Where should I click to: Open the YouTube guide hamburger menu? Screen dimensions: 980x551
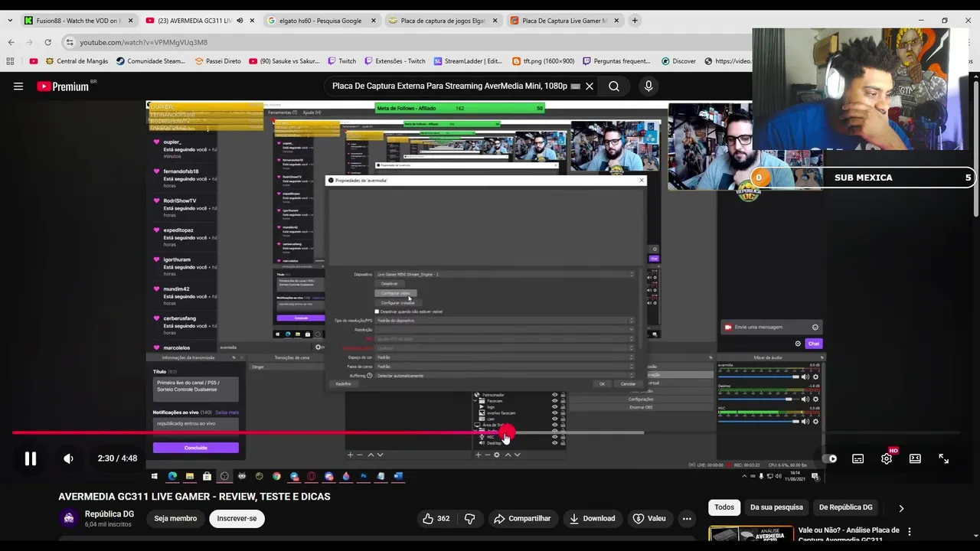pos(18,86)
